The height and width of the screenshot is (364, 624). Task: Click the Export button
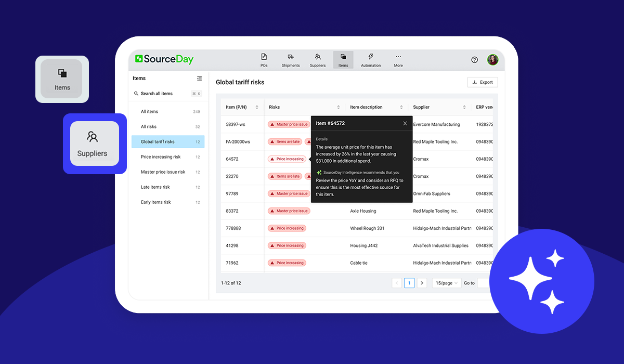[x=483, y=82]
